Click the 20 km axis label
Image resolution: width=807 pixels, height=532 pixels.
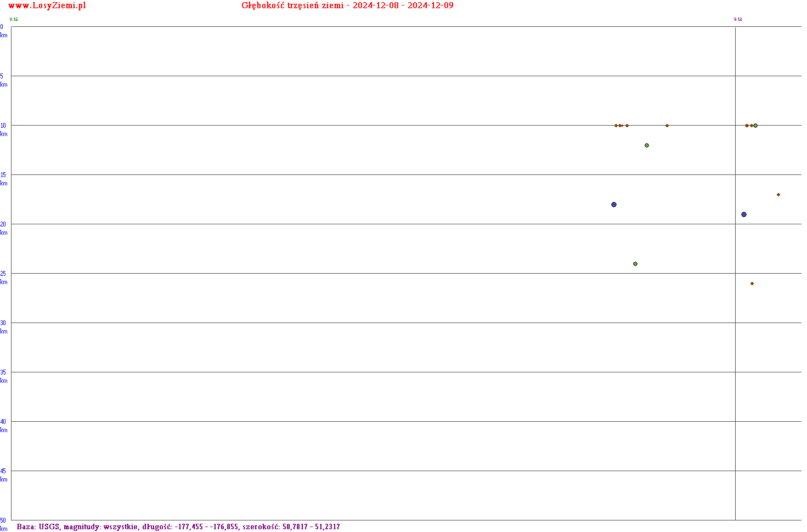(3, 229)
